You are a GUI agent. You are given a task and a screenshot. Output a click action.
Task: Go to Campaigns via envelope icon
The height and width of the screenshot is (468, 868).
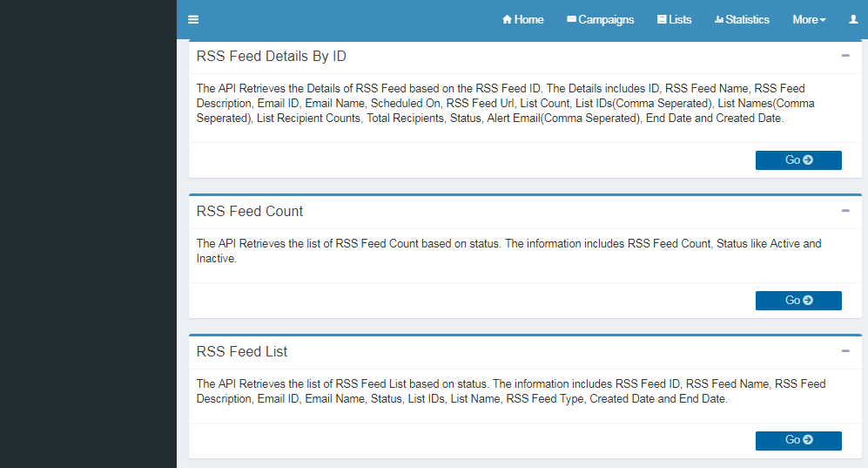tap(600, 20)
